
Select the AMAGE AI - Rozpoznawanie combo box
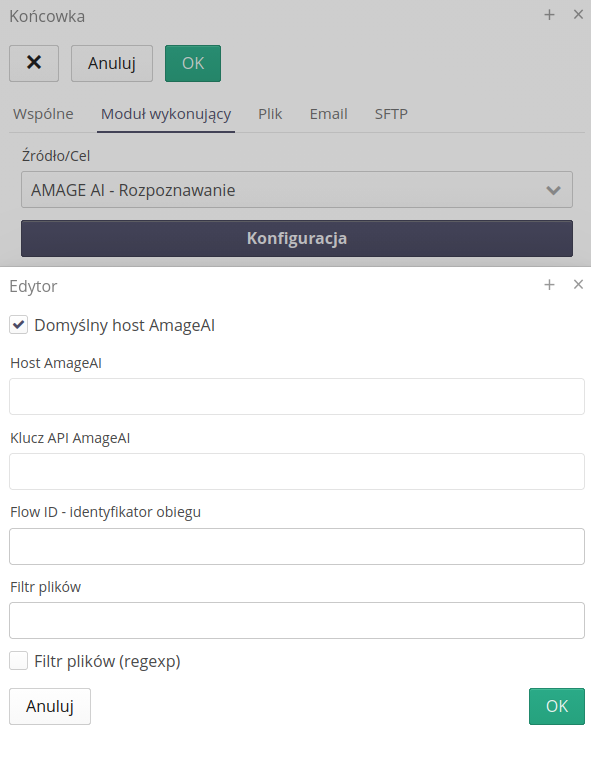[x=297, y=190]
